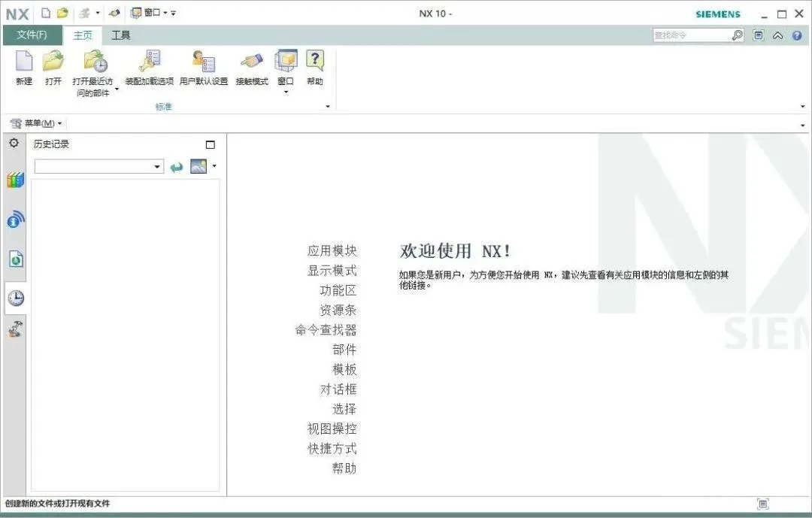Open the 资源条 welcome link
This screenshot has height=518, width=812.
tap(338, 310)
